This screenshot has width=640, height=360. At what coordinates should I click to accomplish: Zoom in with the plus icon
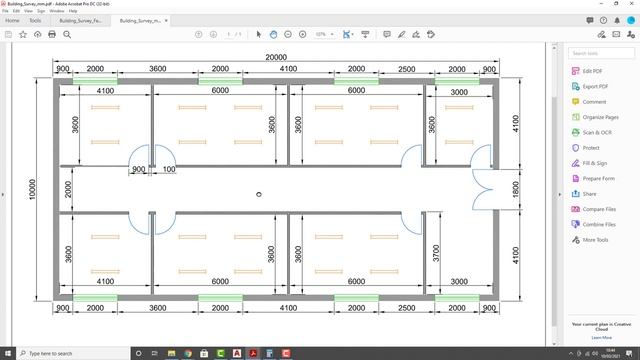pos(302,35)
